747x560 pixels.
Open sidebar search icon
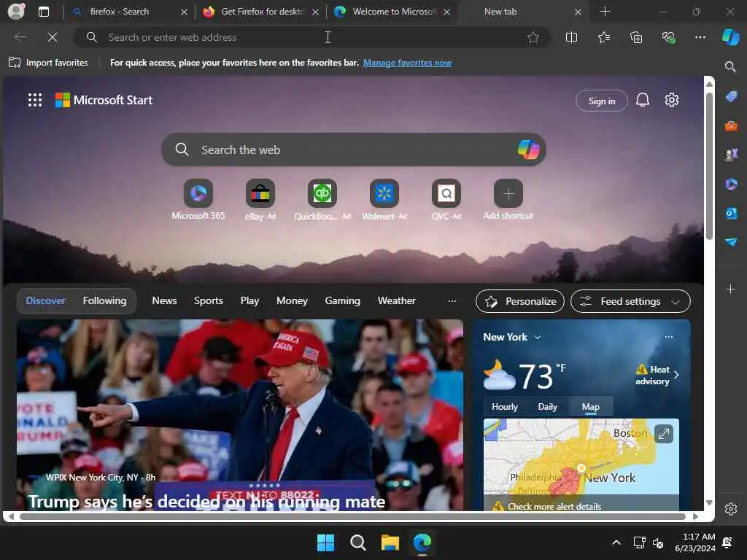[x=731, y=66]
